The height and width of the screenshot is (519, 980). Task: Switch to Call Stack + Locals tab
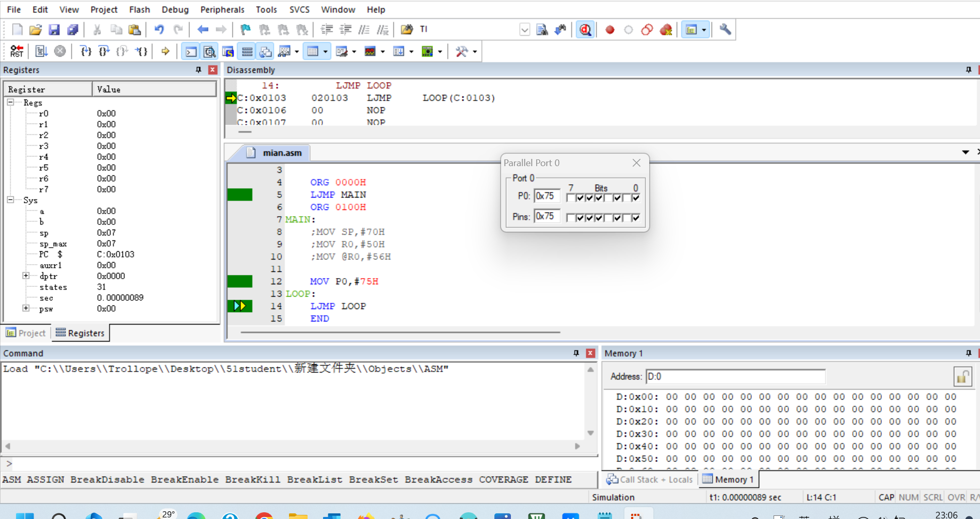tap(649, 479)
